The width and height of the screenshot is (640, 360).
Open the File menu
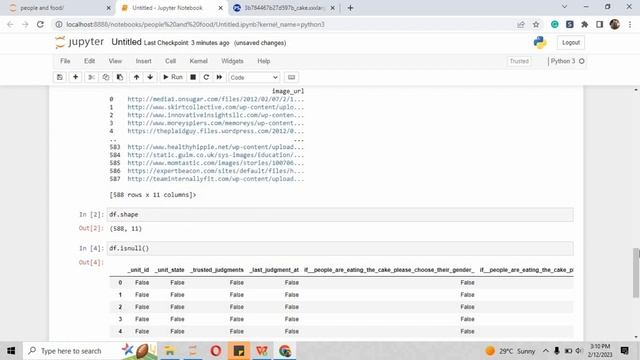click(x=65, y=61)
